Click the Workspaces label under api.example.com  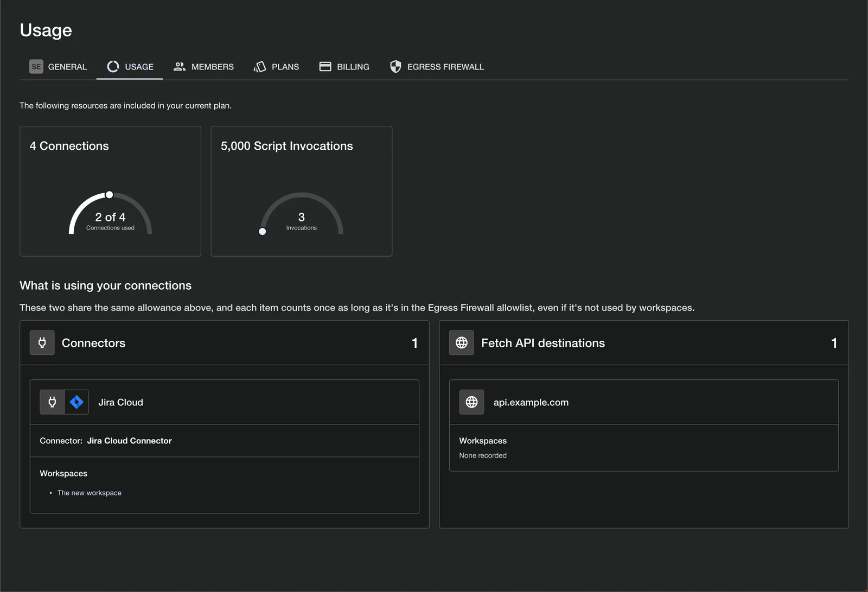[x=483, y=441]
